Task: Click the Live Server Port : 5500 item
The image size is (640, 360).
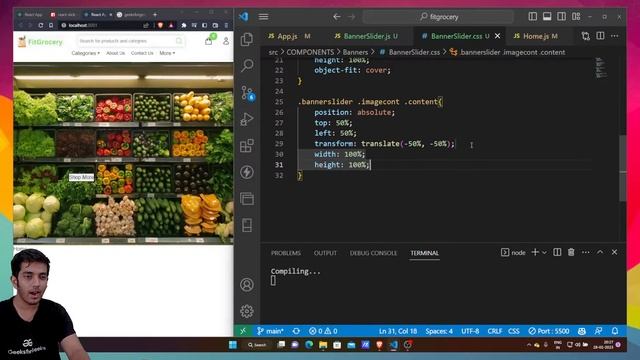Action: click(x=549, y=331)
